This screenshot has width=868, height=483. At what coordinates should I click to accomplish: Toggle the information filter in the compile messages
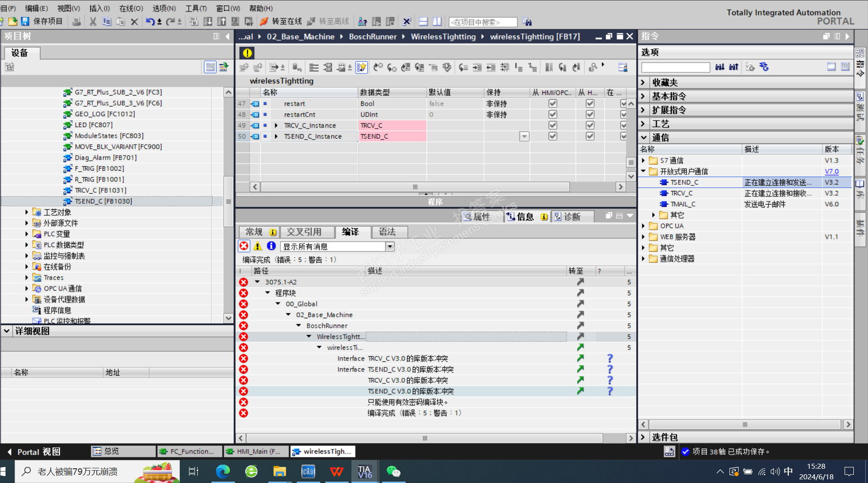[271, 246]
